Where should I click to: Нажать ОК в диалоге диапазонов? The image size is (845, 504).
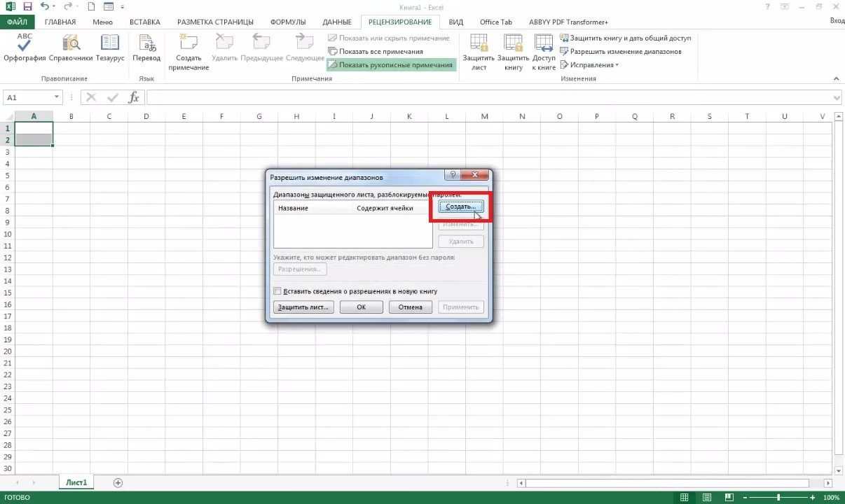click(361, 307)
